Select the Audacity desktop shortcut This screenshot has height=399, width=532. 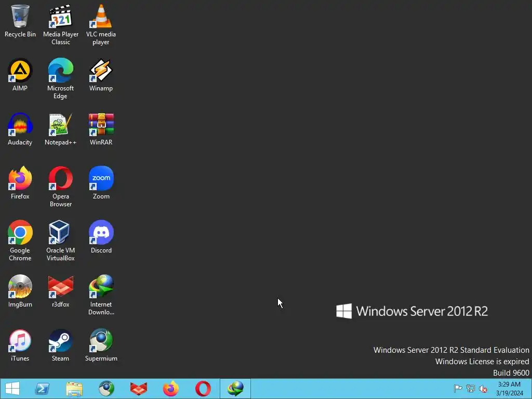tap(20, 129)
